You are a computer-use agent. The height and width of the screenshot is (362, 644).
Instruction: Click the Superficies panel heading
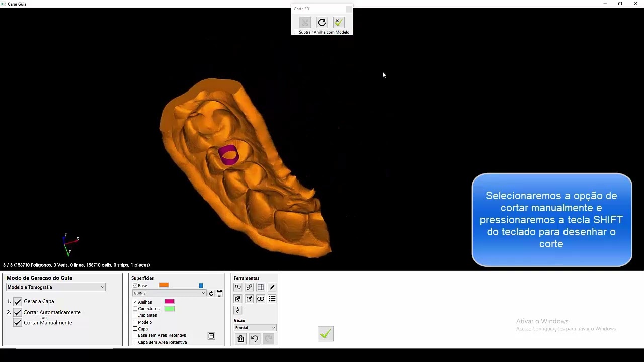(x=142, y=278)
